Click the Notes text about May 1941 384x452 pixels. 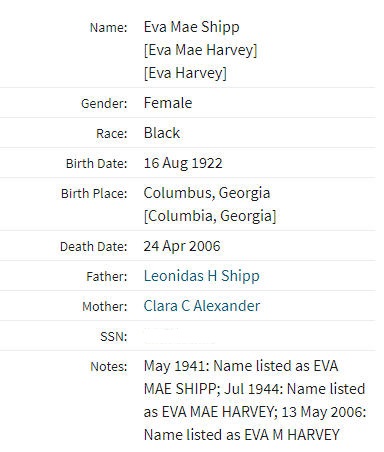pos(255,400)
